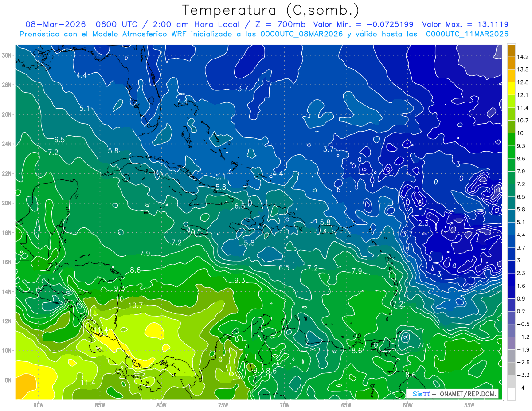Image resolution: width=532 pixels, height=411 pixels.
Task: Click the 60W longitude axis label
Action: click(408, 405)
